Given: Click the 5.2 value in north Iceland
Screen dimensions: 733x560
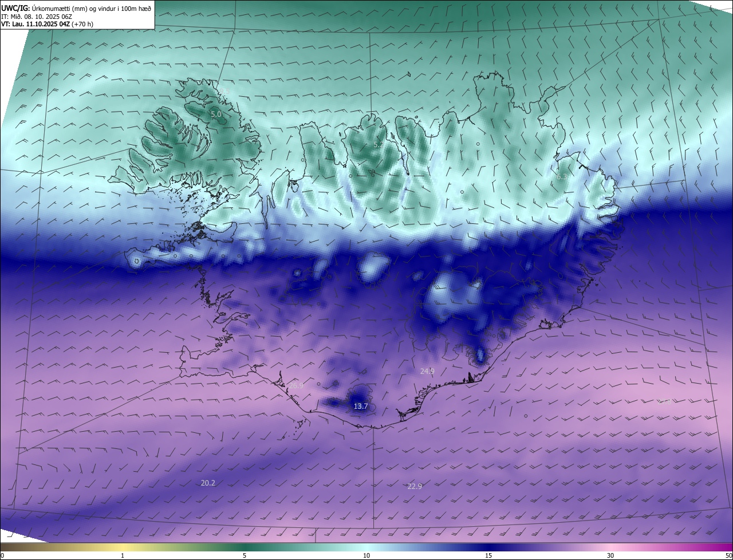Looking at the screenshot, I should [379, 145].
